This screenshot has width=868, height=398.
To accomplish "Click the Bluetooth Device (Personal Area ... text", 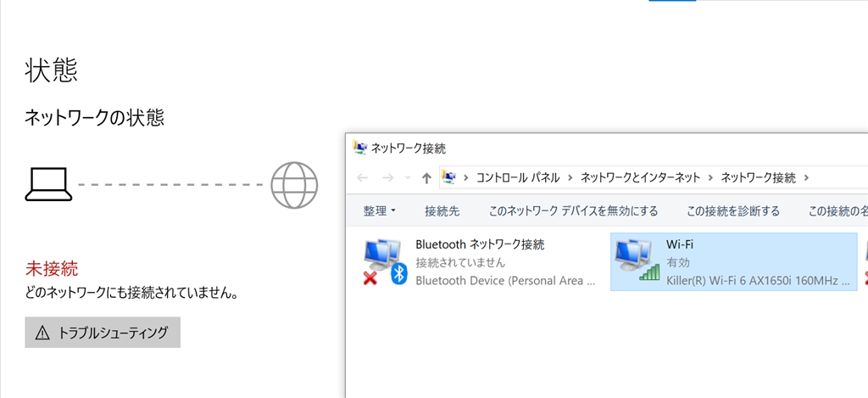I will pos(505,281).
